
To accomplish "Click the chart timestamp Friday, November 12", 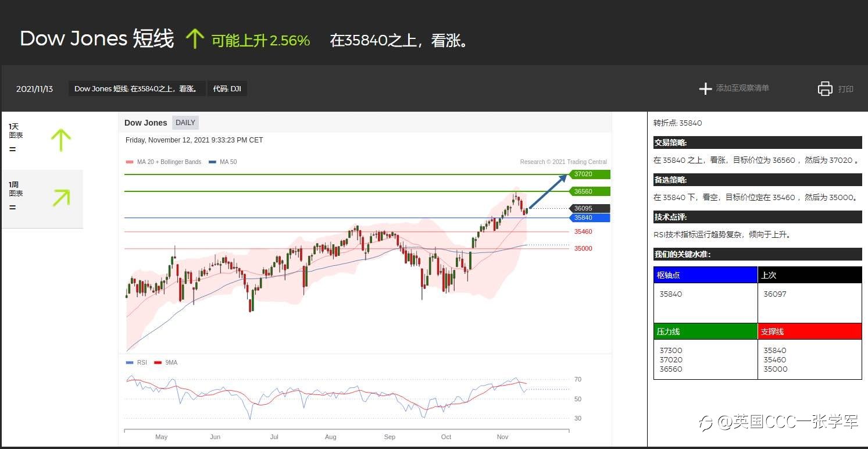I will pyautogui.click(x=194, y=140).
